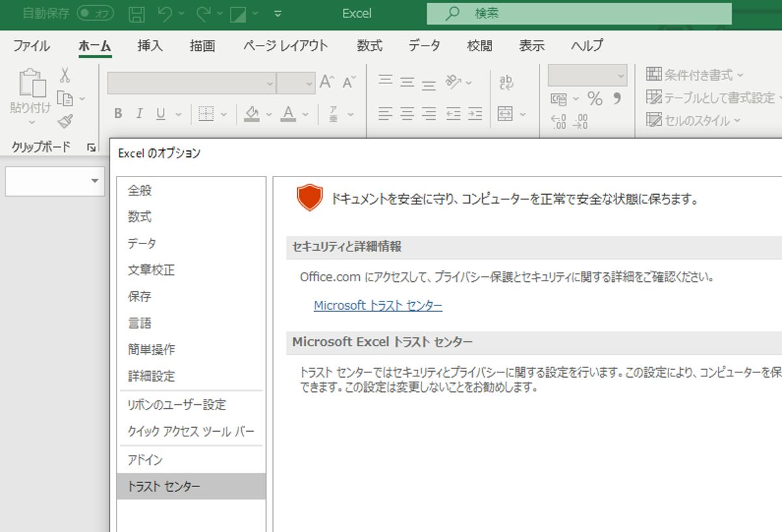Open the 挿入 (Insert) ribbon tab
The height and width of the screenshot is (532, 782).
[150, 46]
